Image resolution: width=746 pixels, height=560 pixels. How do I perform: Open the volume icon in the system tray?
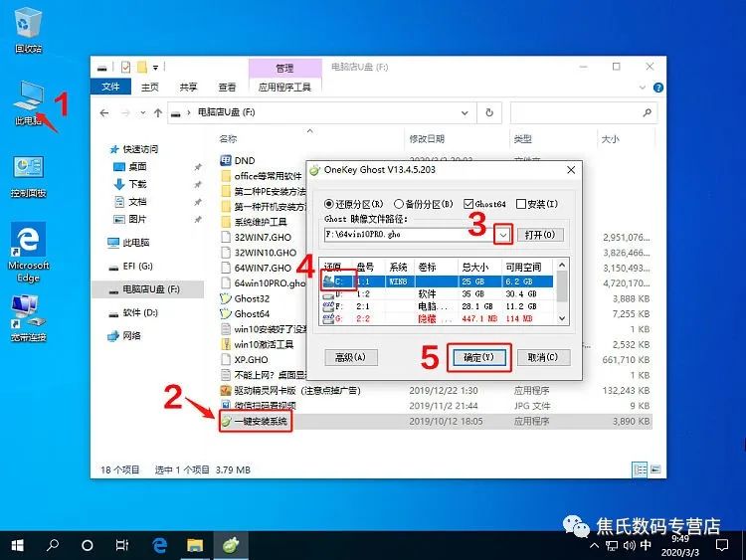coord(629,546)
